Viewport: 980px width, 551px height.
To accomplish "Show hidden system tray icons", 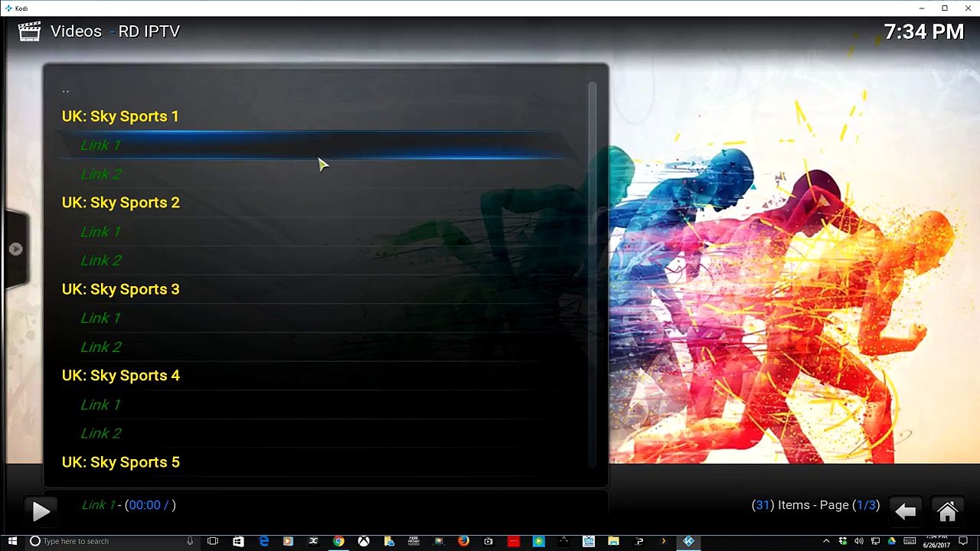I will pyautogui.click(x=826, y=541).
